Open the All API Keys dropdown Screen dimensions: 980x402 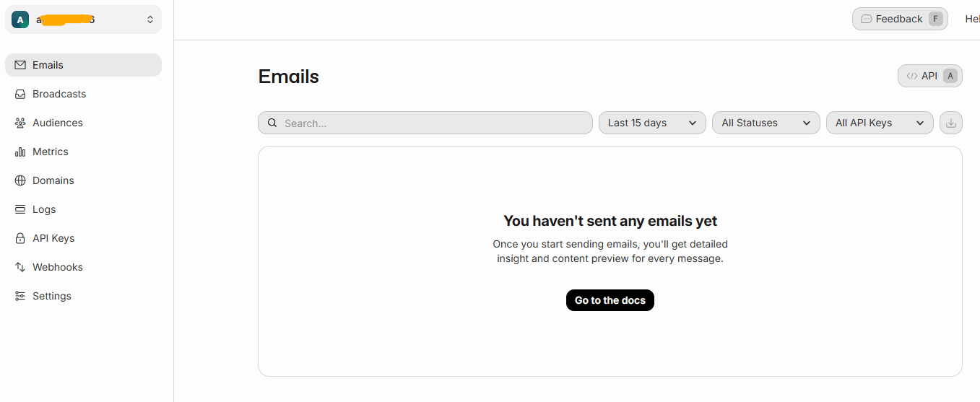point(879,123)
